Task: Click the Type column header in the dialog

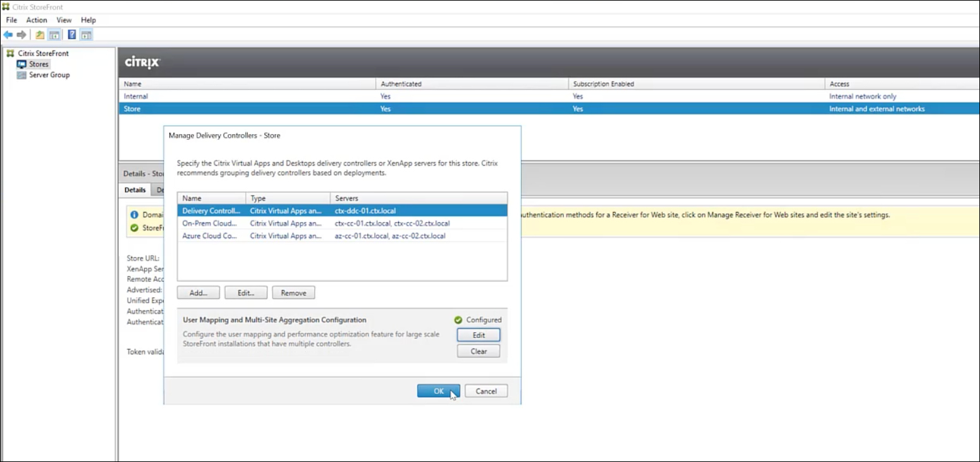Action: pyautogui.click(x=288, y=198)
